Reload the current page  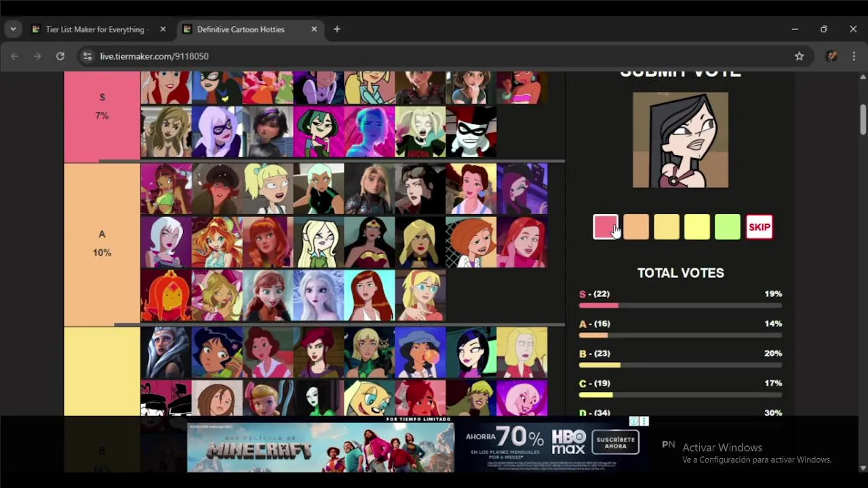[60, 56]
